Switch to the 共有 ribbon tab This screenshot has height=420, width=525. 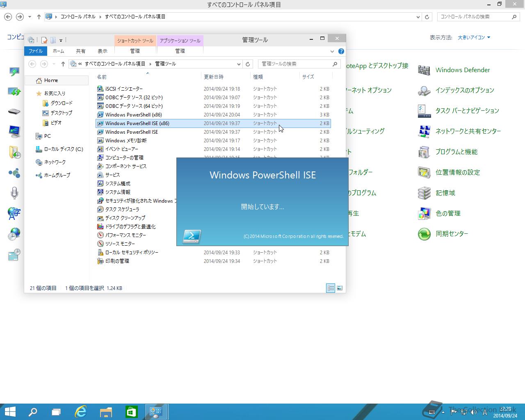point(80,51)
